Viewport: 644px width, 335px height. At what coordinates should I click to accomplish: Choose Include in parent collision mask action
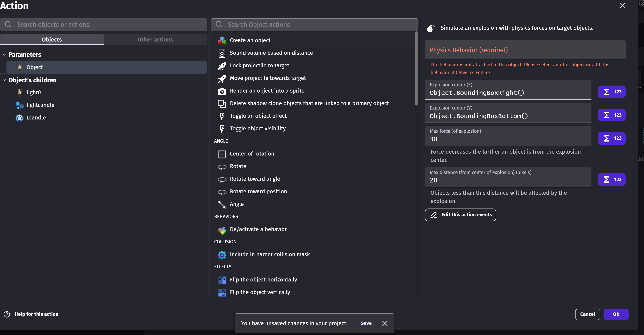313,255
